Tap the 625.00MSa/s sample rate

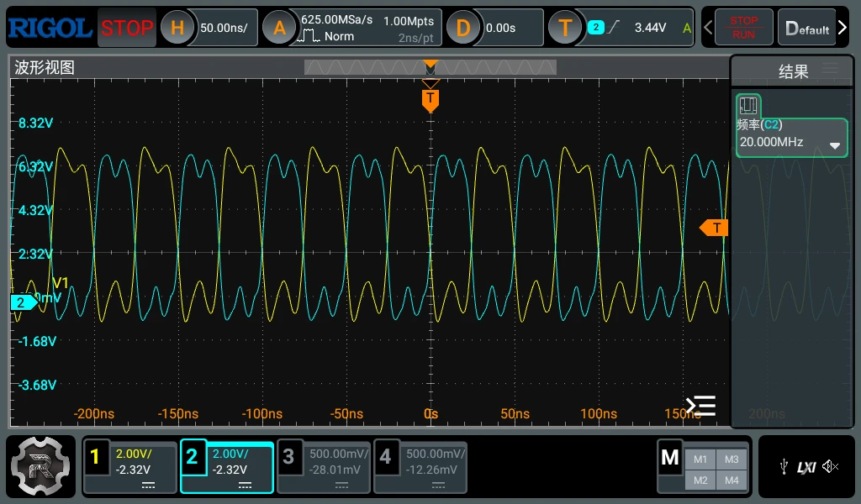coord(336,20)
